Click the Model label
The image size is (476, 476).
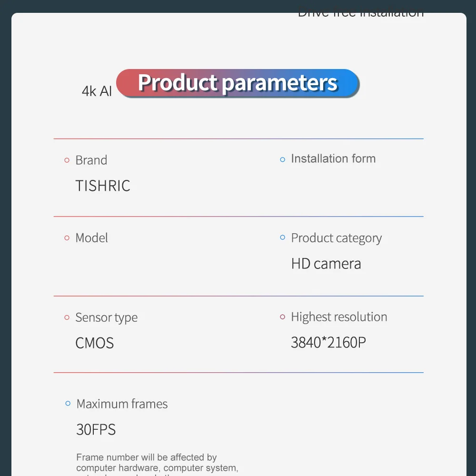click(x=91, y=238)
